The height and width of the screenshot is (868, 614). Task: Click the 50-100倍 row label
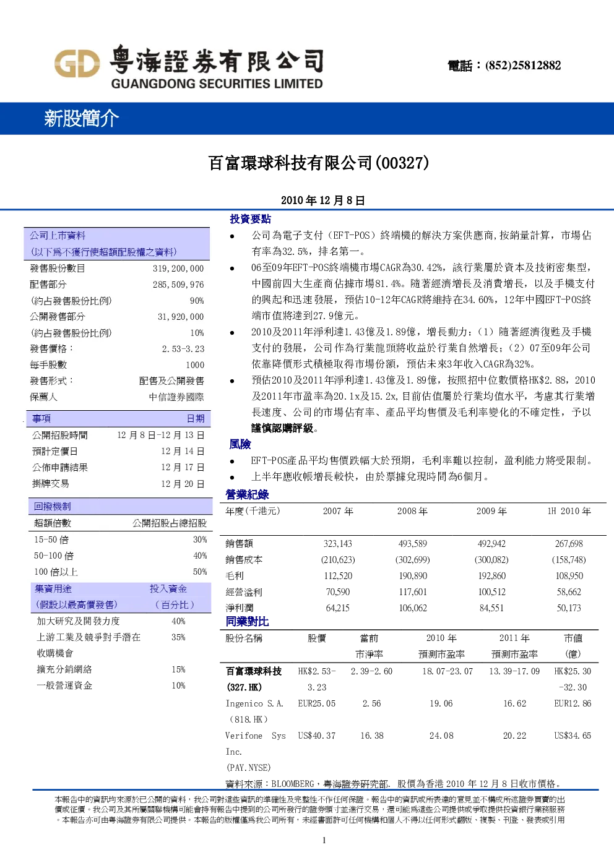[x=54, y=556]
